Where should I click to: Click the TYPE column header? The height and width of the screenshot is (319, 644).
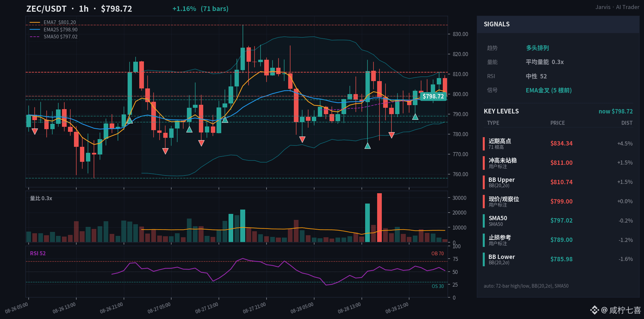(x=493, y=123)
